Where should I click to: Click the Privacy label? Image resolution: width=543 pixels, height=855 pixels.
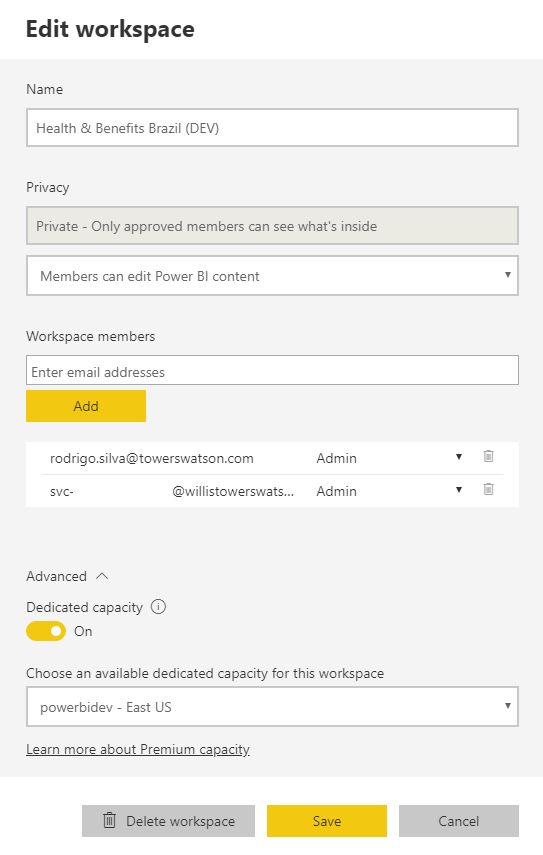(x=47, y=188)
